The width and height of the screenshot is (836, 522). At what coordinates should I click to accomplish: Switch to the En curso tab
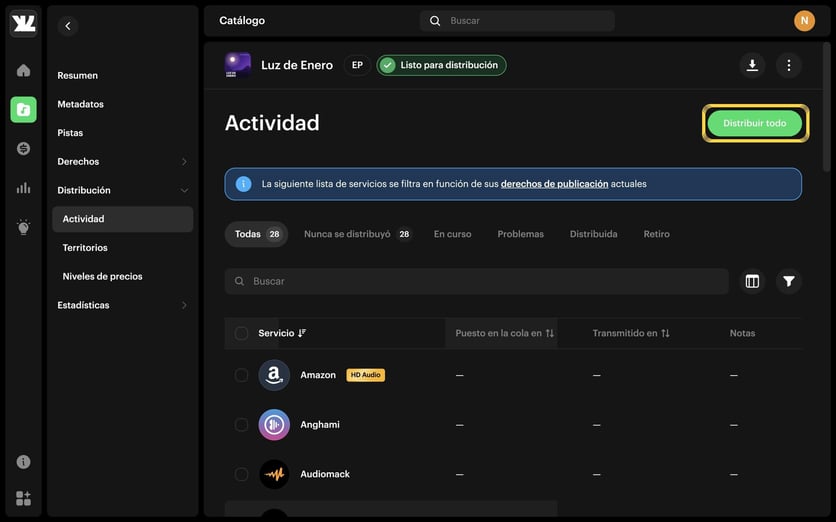click(x=452, y=234)
